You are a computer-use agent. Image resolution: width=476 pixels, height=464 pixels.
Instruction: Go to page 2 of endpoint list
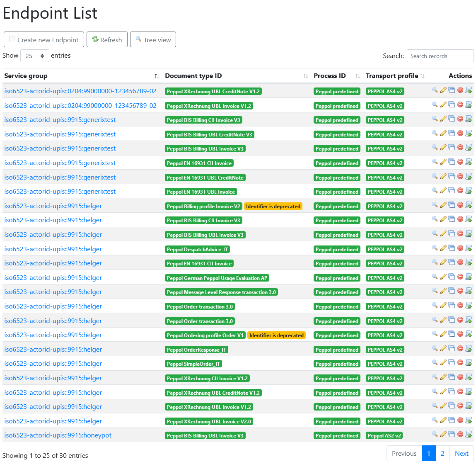tap(442, 453)
